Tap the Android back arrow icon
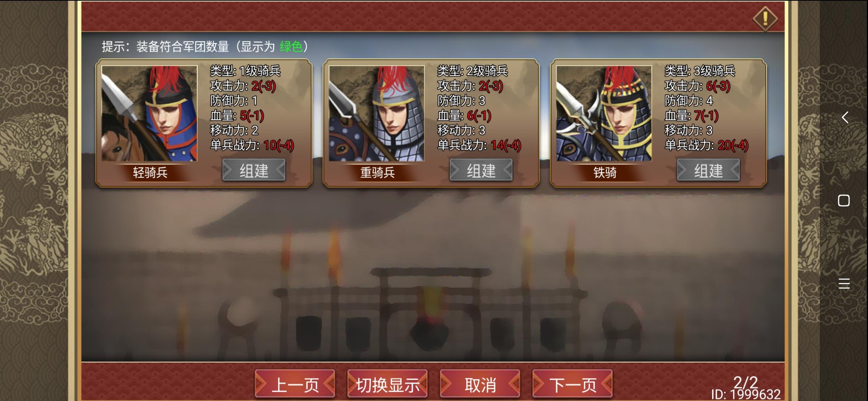The width and height of the screenshot is (868, 401). [x=845, y=118]
